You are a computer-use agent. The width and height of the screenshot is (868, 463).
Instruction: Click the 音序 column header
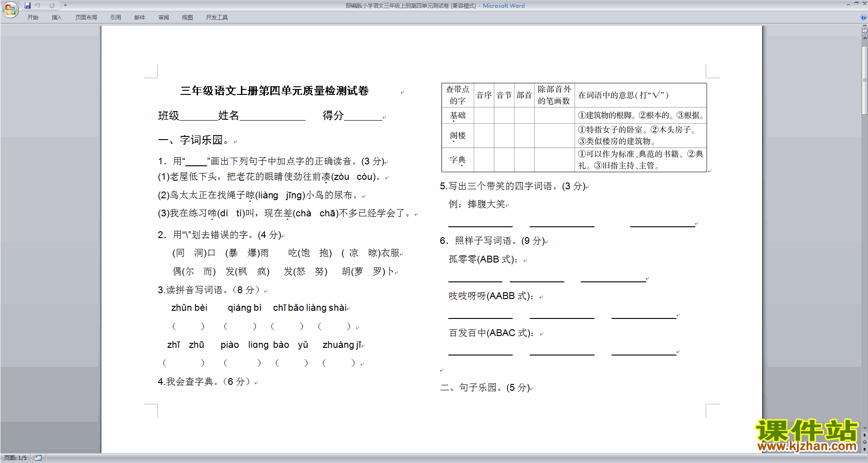pyautogui.click(x=484, y=95)
